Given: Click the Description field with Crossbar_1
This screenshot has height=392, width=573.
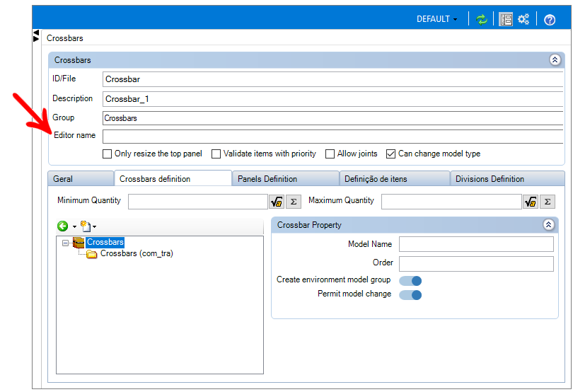Looking at the screenshot, I should [x=332, y=99].
